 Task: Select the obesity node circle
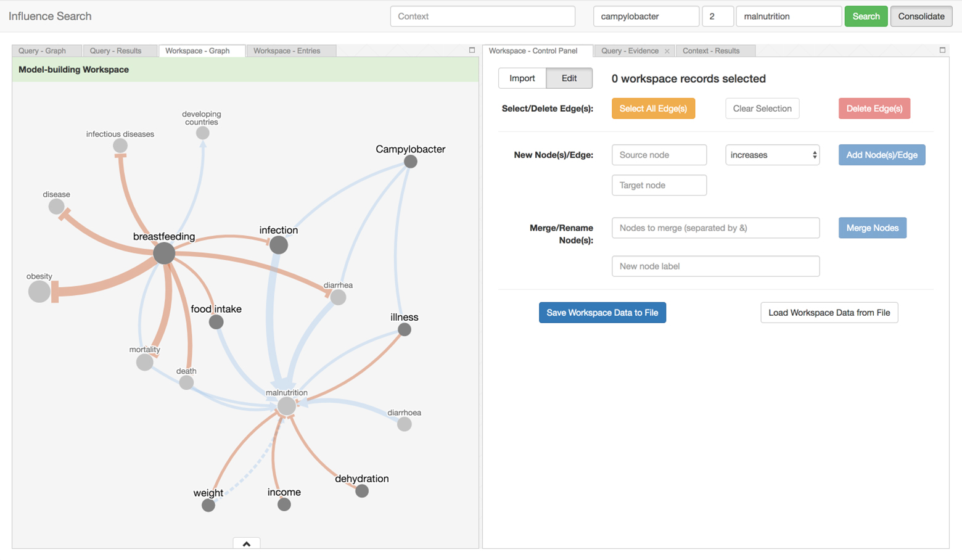coord(39,292)
